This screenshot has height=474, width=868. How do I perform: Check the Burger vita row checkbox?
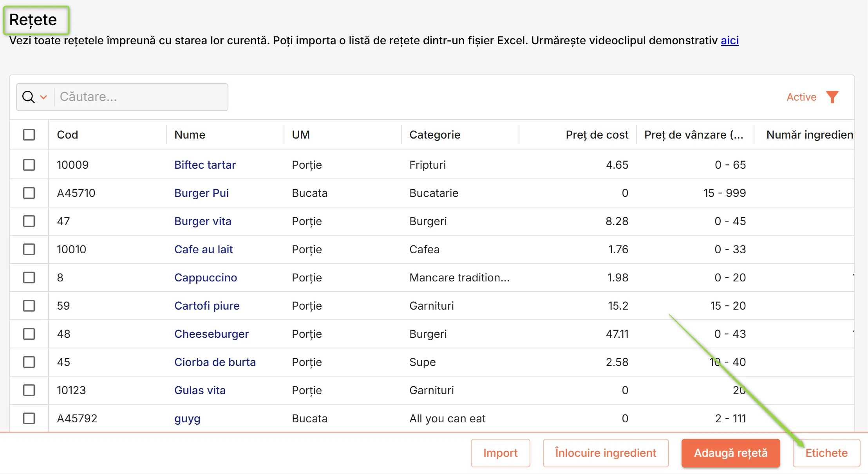pyautogui.click(x=29, y=221)
